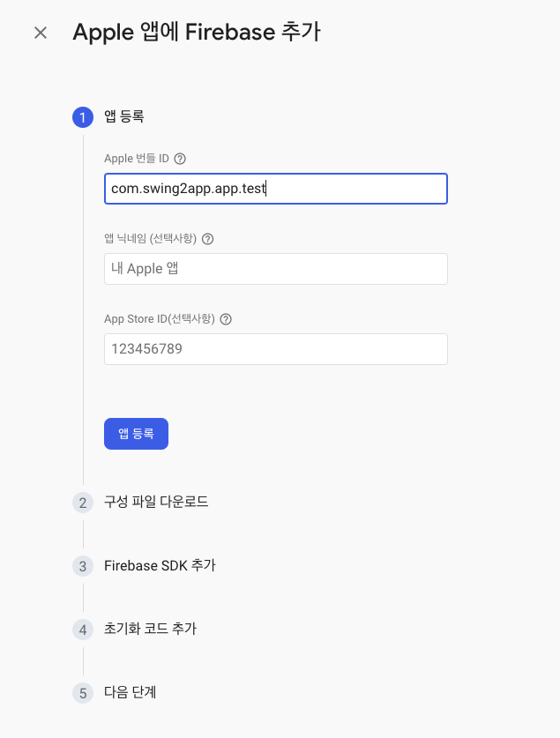560x738 pixels.
Task: Close the Add Firebase to Apple app dialog
Action: (x=41, y=33)
